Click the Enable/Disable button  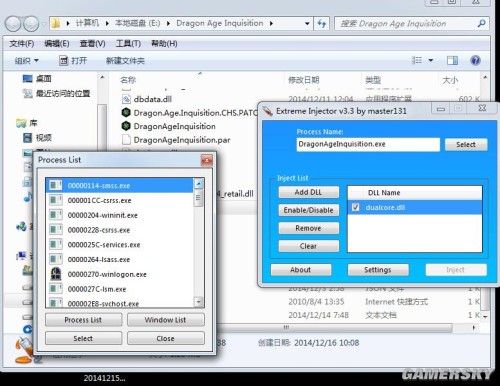(309, 210)
